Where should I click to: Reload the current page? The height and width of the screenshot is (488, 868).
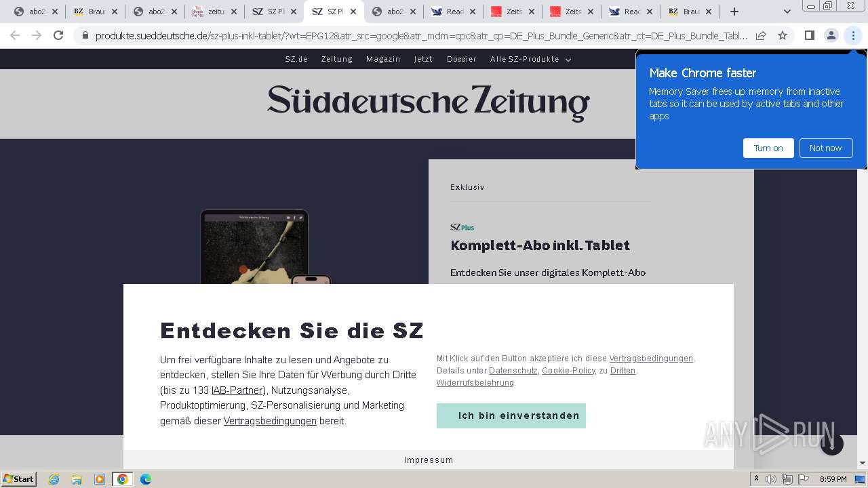(58, 35)
